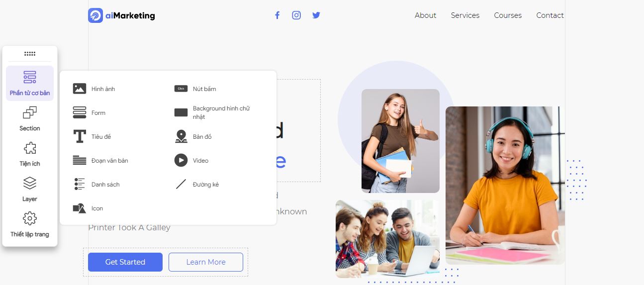Grab the dotted drag handle of the sidebar
This screenshot has width=644, height=285.
click(30, 54)
